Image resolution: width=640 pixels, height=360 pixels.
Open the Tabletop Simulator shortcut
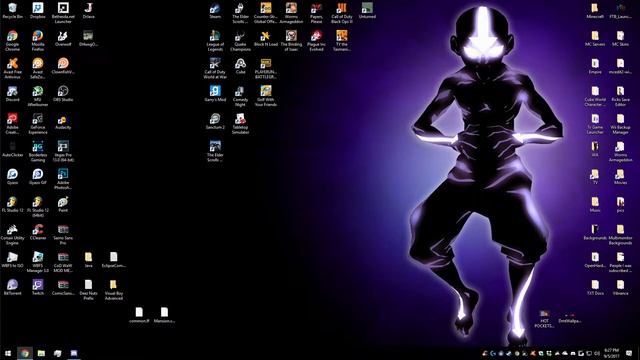click(x=240, y=124)
